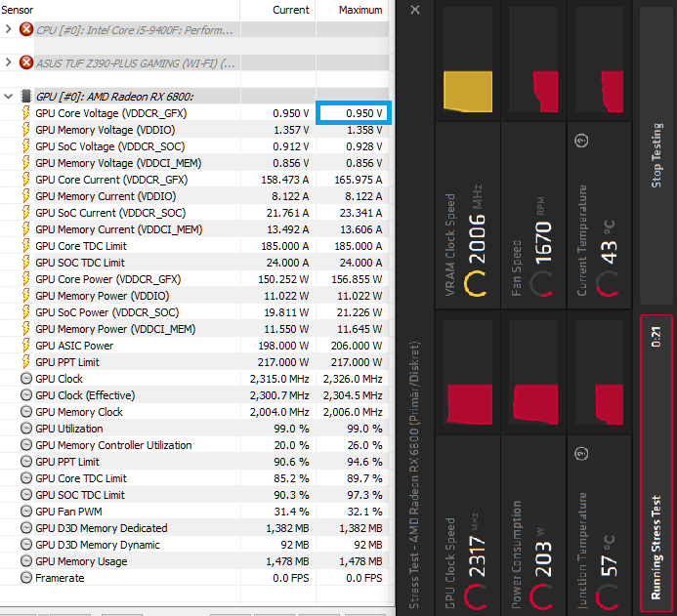This screenshot has width=677, height=616.
Task: Click the Running Stress Test progress bar
Action: click(x=656, y=463)
